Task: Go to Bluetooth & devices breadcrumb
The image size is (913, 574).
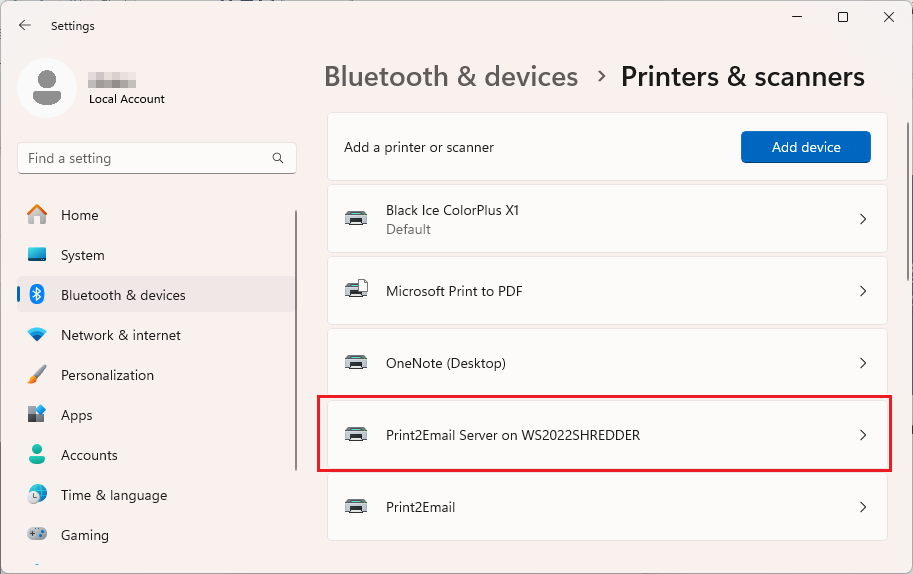Action: pyautogui.click(x=451, y=77)
